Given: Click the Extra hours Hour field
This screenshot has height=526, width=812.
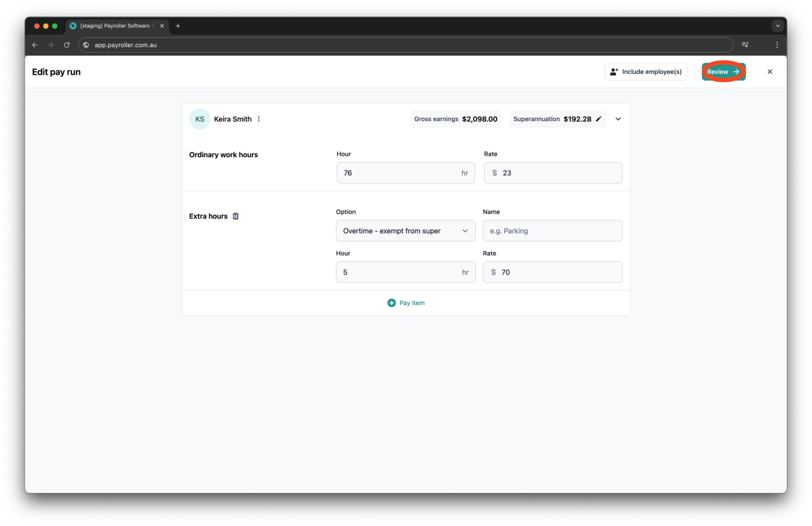Looking at the screenshot, I should (x=400, y=272).
